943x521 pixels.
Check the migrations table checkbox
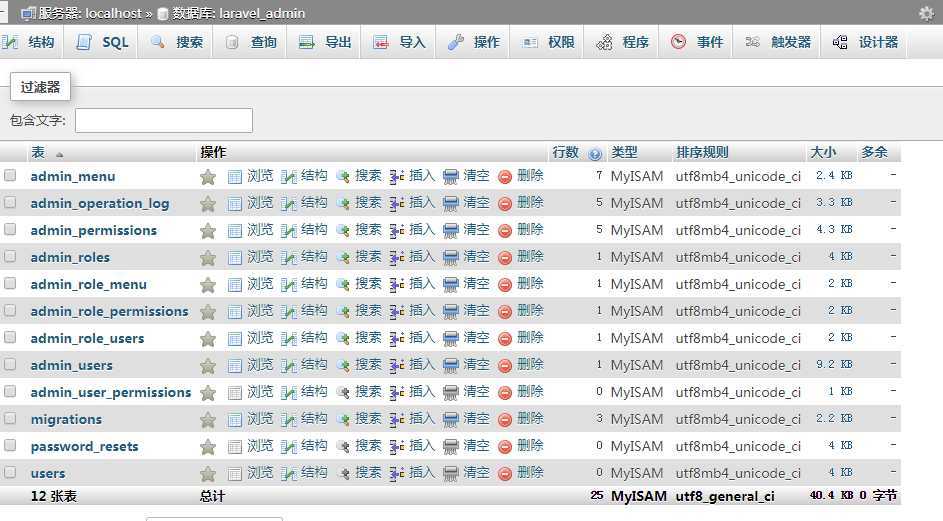[10, 418]
